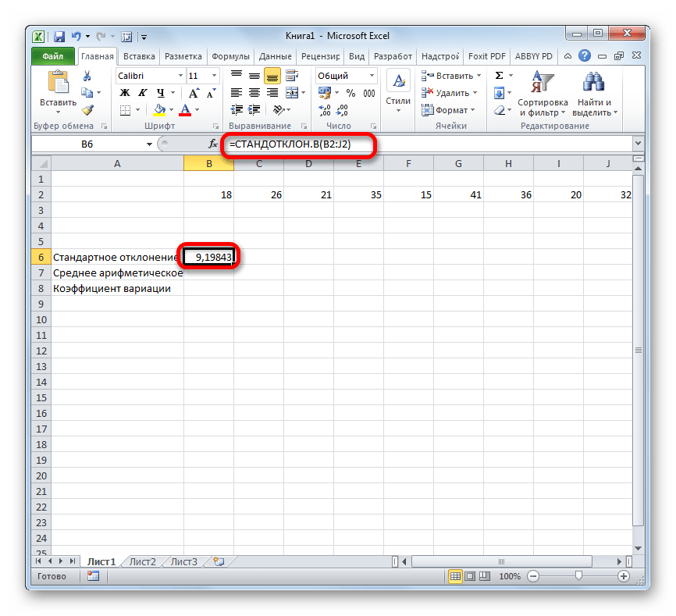Image resolution: width=676 pixels, height=616 pixels.
Task: Open Font group dialog launcher (Шрифт)
Action: 215,126
